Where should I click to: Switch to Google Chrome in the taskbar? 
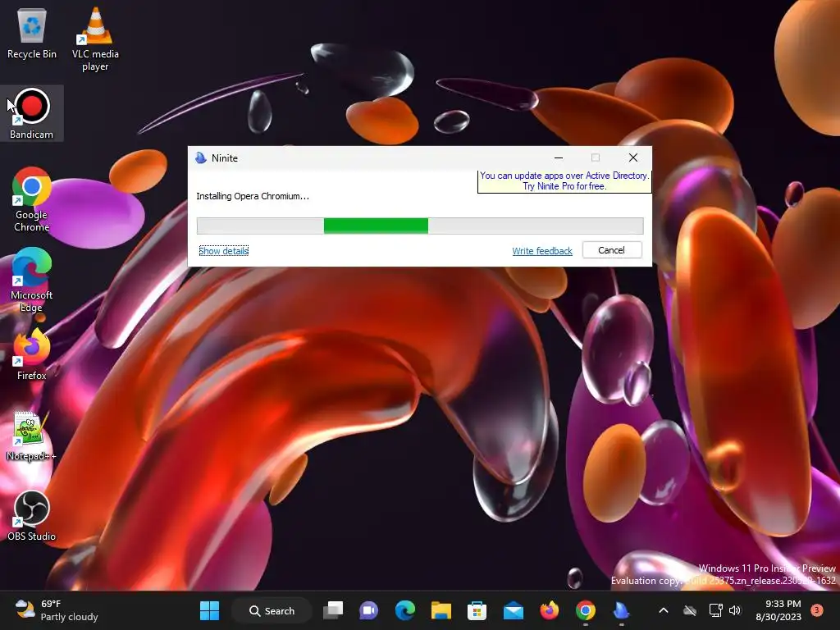pyautogui.click(x=586, y=610)
